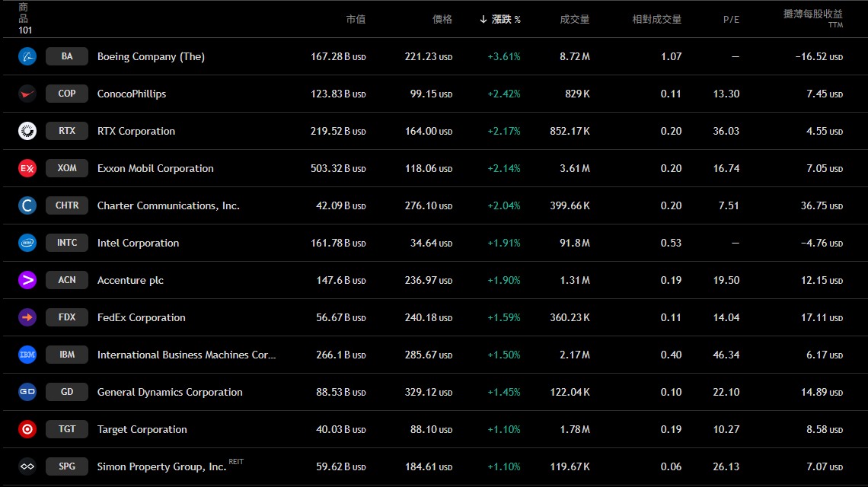
Task: Click the Accenture purple logo icon
Action: (x=27, y=280)
